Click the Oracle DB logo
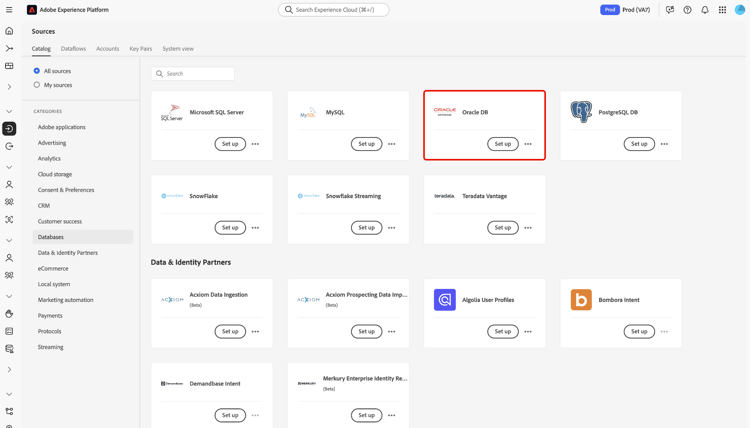 (x=445, y=112)
